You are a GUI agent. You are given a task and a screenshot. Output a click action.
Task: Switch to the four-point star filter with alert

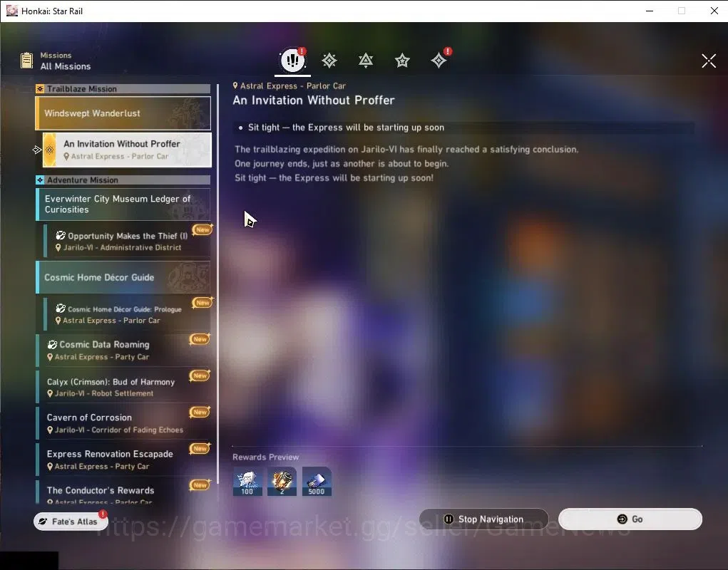point(439,61)
